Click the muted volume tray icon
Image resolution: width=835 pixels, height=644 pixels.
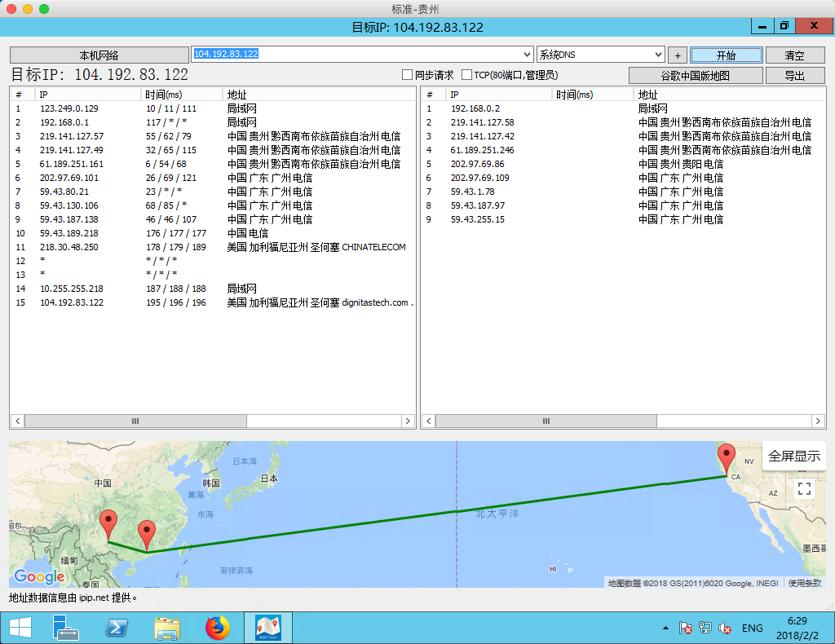tap(724, 628)
